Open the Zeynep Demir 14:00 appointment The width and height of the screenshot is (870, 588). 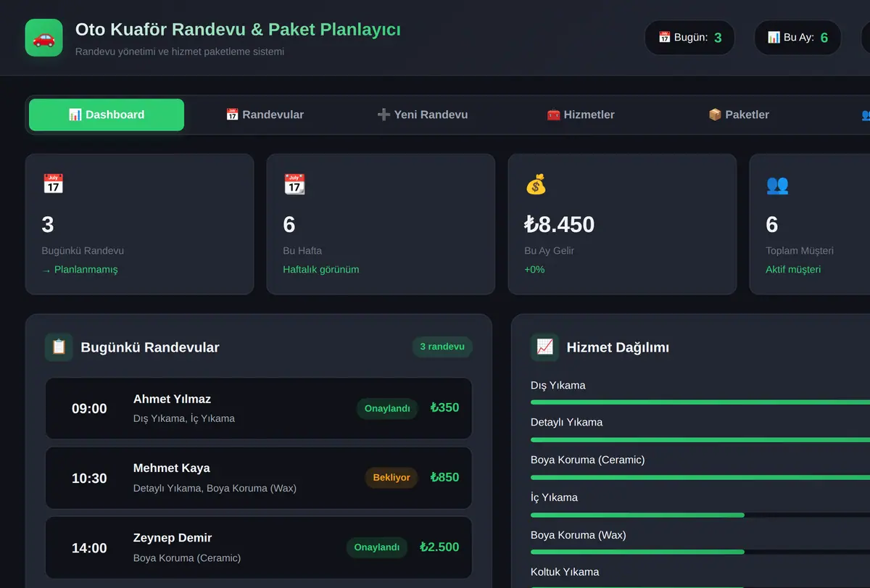tap(259, 547)
